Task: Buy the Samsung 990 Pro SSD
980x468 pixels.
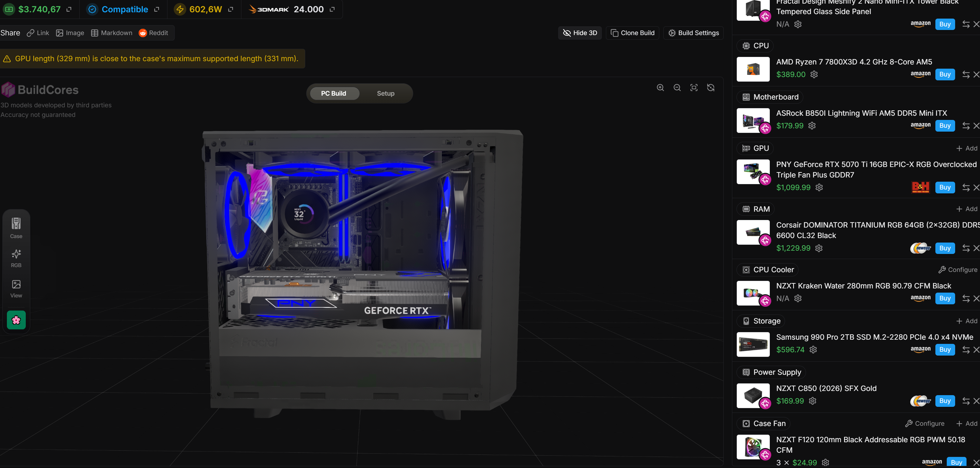Action: pos(945,350)
